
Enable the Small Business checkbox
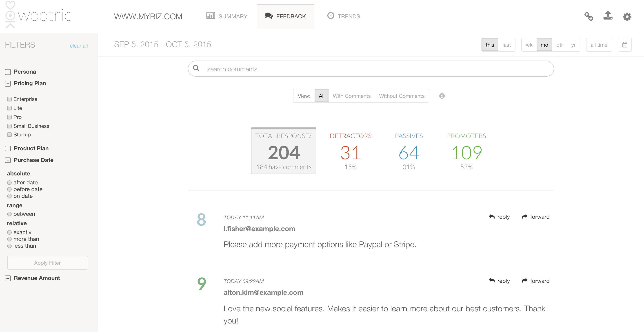pyautogui.click(x=9, y=126)
